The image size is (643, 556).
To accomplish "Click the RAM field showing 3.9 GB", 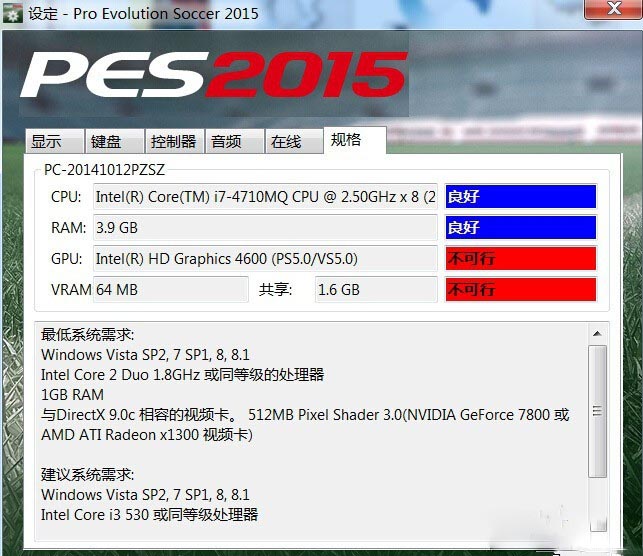I will click(265, 228).
